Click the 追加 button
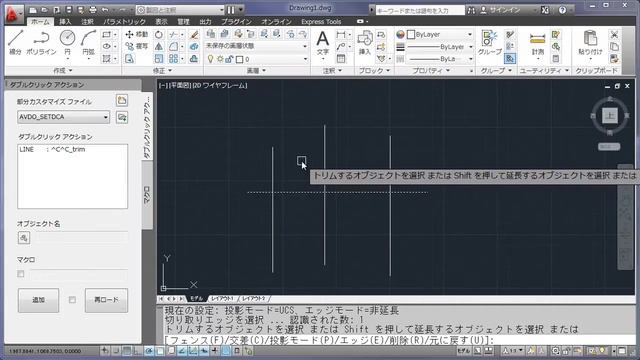The width and height of the screenshot is (640, 360). coord(38,300)
